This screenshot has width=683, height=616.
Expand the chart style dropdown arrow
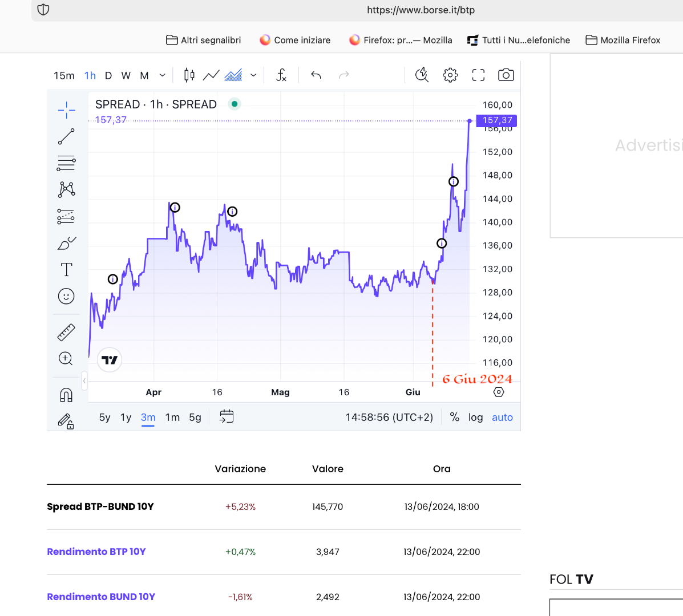click(x=253, y=75)
